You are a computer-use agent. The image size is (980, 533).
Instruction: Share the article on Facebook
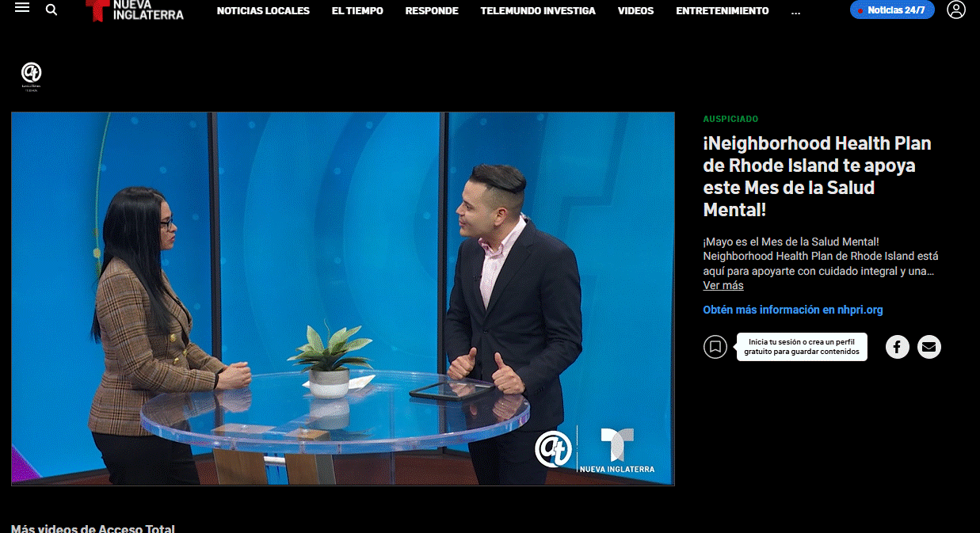pyautogui.click(x=898, y=347)
